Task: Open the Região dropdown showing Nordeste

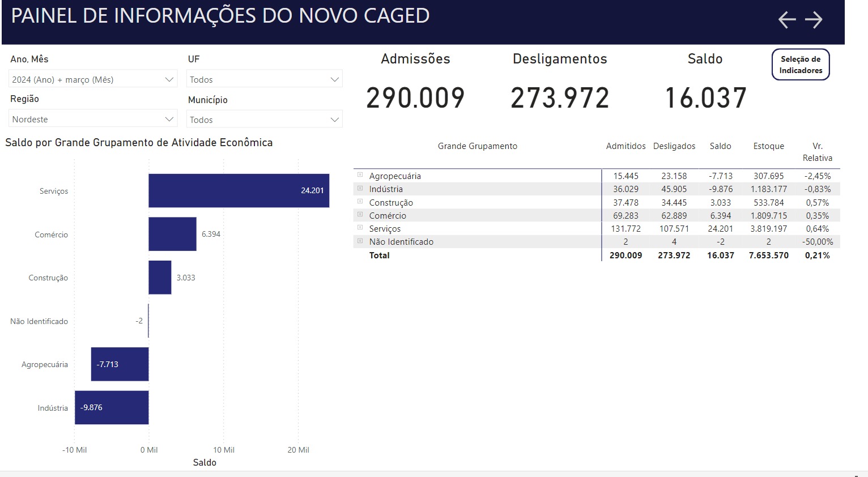Action: click(93, 119)
